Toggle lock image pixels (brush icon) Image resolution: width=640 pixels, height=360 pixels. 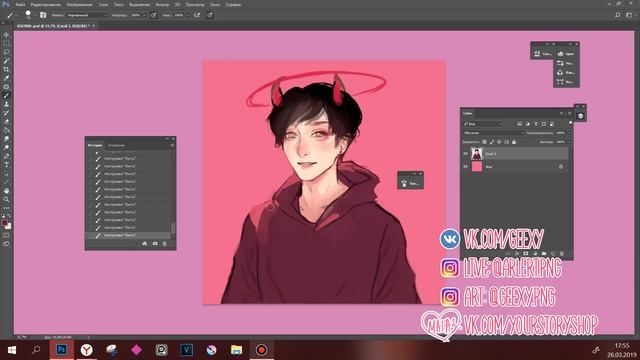click(x=492, y=142)
